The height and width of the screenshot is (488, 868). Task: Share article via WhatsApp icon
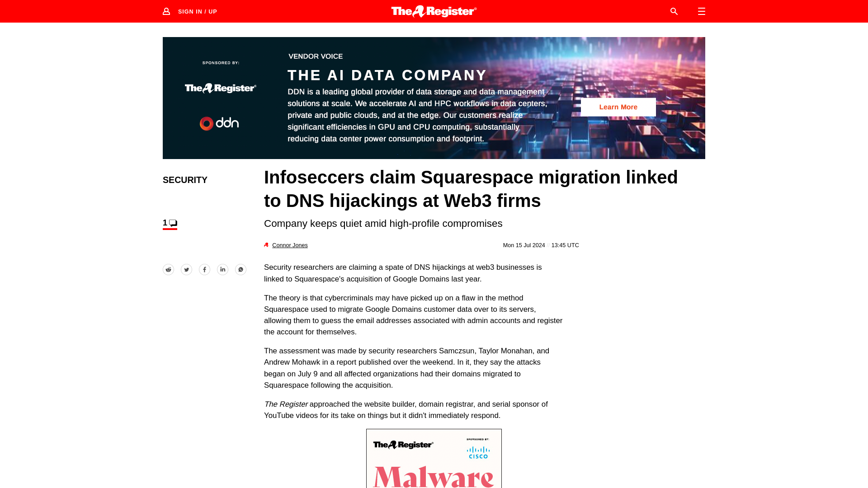[x=241, y=269]
